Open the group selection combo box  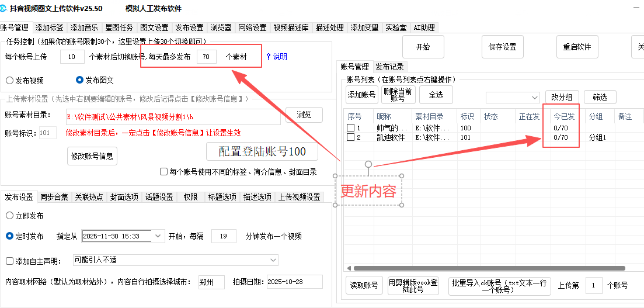pos(513,98)
